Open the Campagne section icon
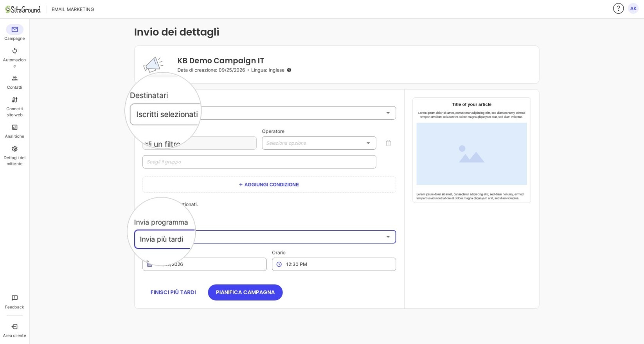Image resolution: width=644 pixels, height=344 pixels. point(14,30)
